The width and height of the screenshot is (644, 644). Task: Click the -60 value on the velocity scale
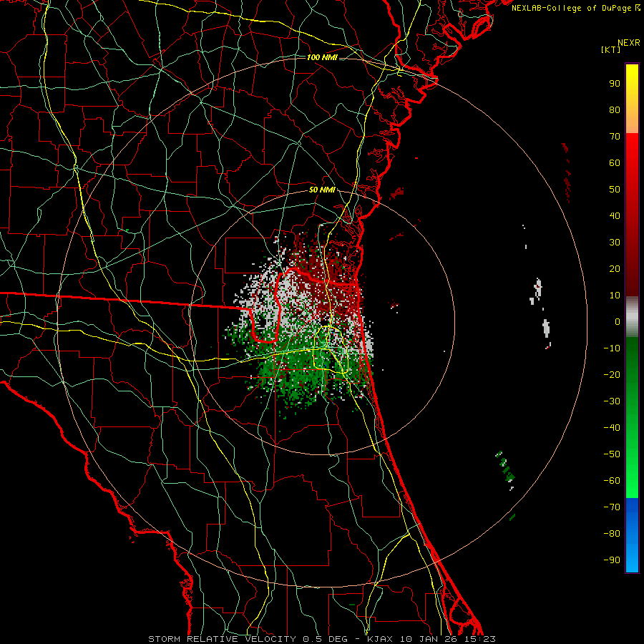pos(612,481)
